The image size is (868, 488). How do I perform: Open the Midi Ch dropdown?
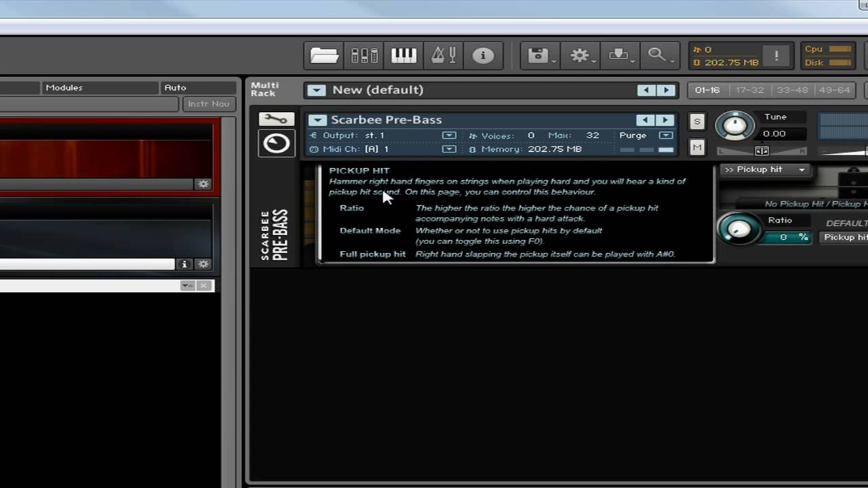click(x=449, y=149)
